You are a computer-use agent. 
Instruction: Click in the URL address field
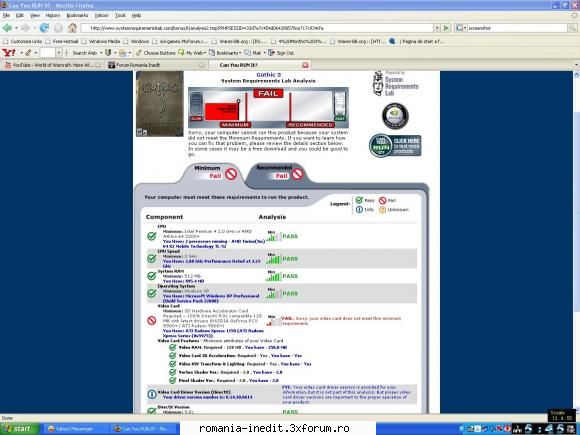click(x=257, y=28)
